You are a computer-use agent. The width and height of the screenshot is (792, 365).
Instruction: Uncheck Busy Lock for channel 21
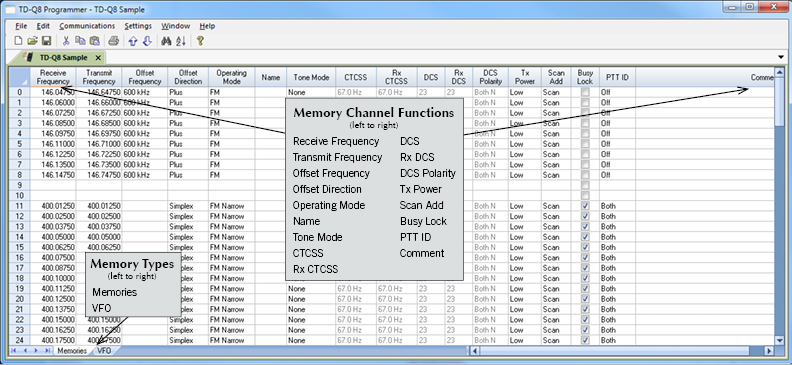pos(585,309)
